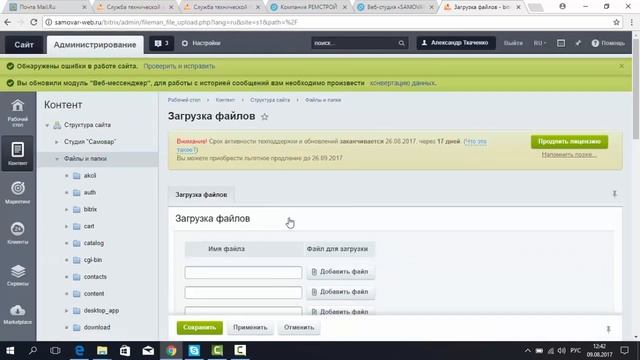
Task: Expand the Студия "Самовар" tree node
Action: (x=56, y=142)
